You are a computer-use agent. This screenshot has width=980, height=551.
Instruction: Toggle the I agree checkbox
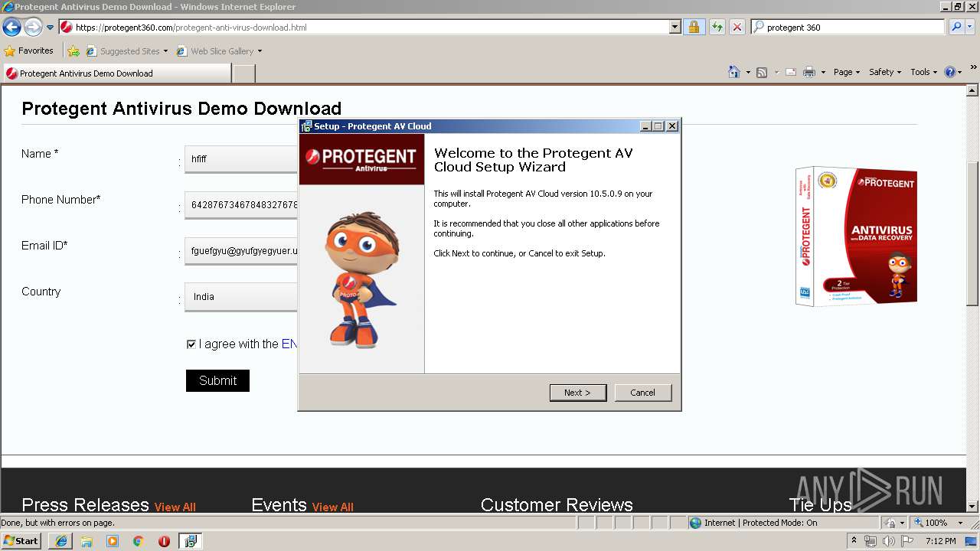[191, 344]
